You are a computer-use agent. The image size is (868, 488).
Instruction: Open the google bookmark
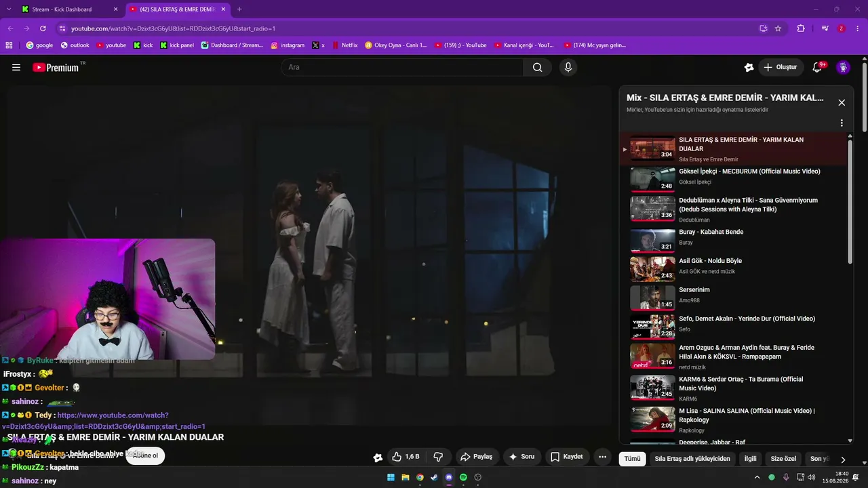pyautogui.click(x=39, y=45)
